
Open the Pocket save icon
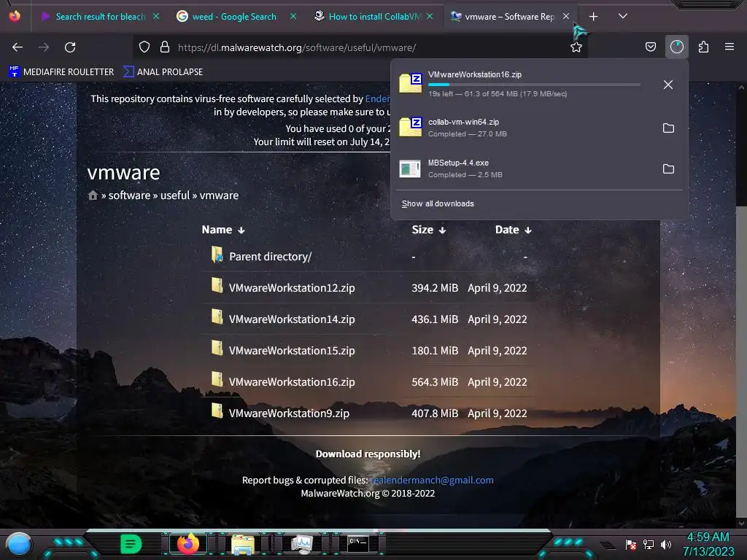click(x=650, y=47)
